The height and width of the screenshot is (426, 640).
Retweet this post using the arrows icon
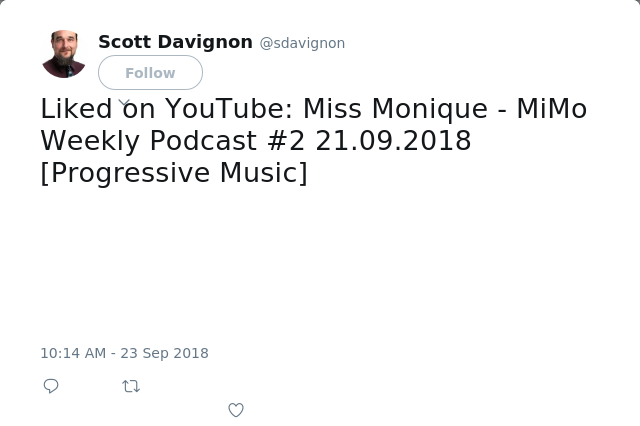tap(131, 386)
